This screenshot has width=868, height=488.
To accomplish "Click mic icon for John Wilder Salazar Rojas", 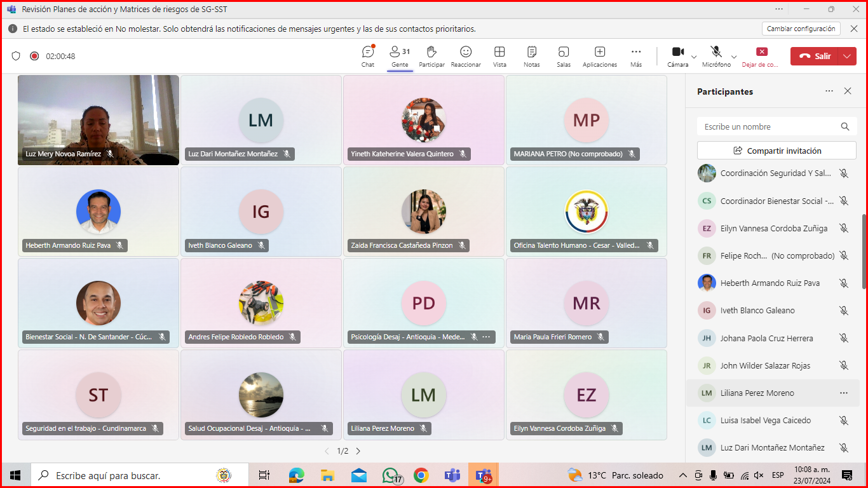I will pyautogui.click(x=844, y=365).
